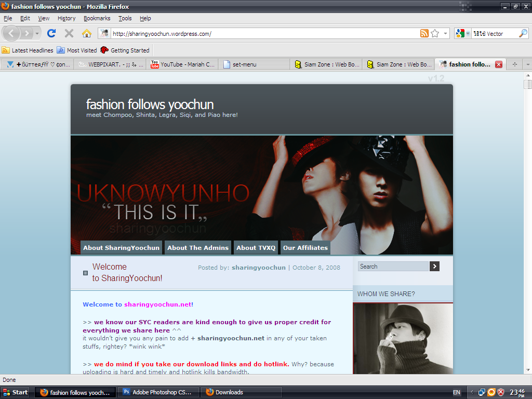
Task: Click the October 8, 2008 post date
Action: coord(316,268)
